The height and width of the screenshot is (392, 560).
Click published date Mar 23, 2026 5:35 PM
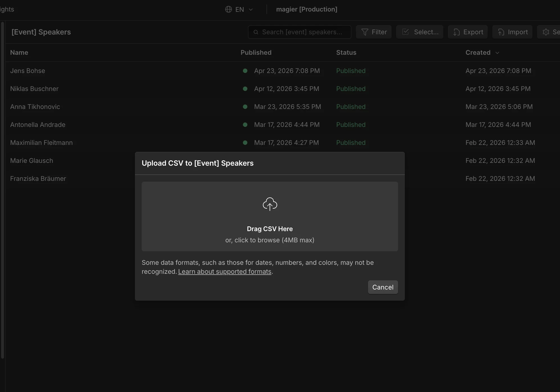[288, 107]
